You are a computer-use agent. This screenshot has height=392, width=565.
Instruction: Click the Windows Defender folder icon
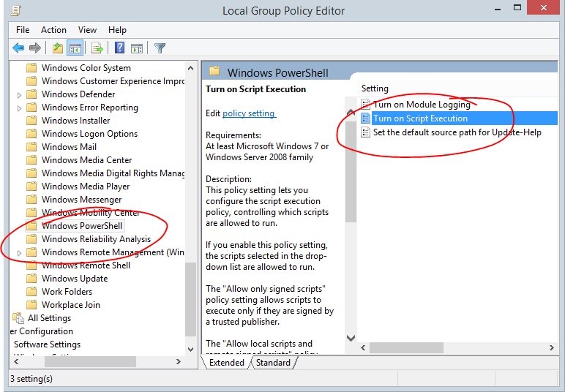pyautogui.click(x=31, y=94)
